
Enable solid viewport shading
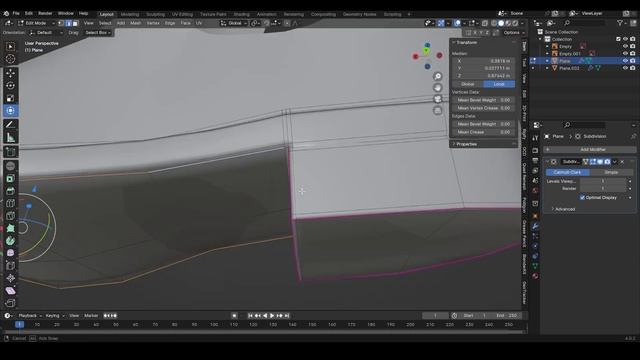pos(501,23)
